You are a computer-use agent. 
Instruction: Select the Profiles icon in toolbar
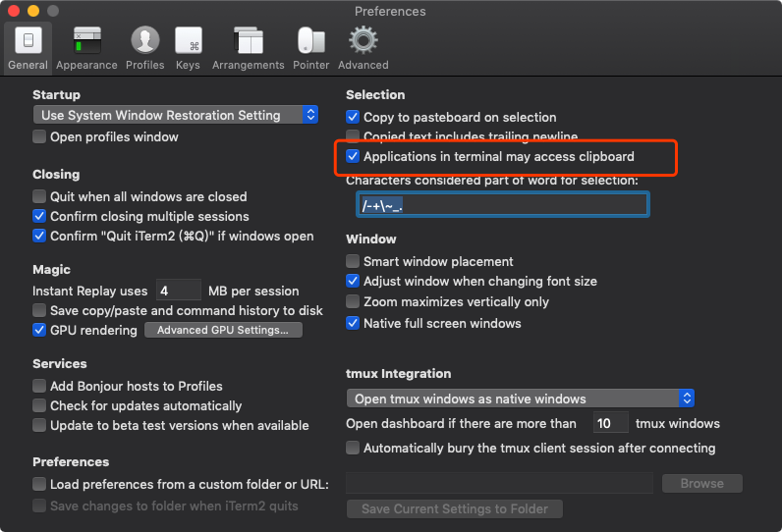tap(145, 40)
